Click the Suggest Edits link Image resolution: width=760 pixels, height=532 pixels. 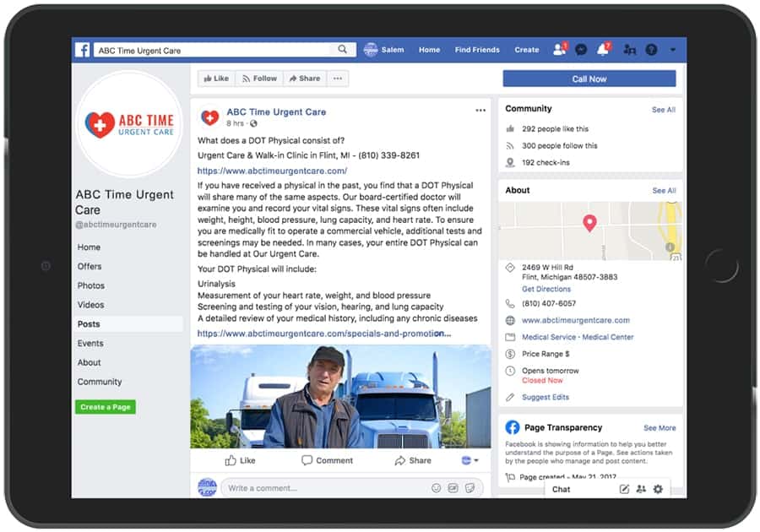click(x=546, y=397)
